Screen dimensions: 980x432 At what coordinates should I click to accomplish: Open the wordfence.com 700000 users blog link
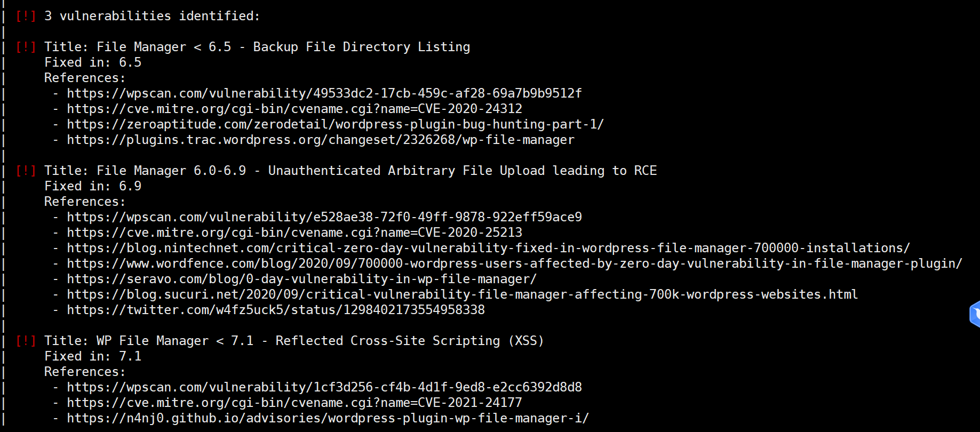pos(514,263)
